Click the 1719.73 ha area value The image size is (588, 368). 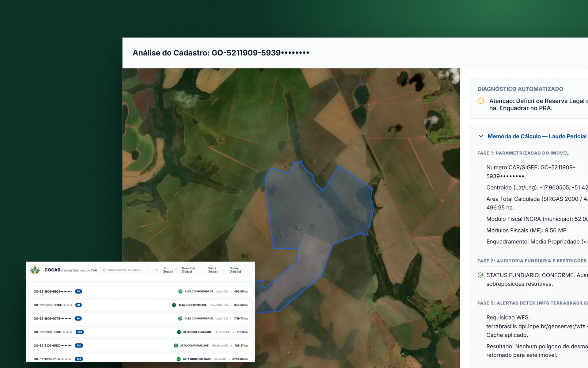(x=241, y=318)
